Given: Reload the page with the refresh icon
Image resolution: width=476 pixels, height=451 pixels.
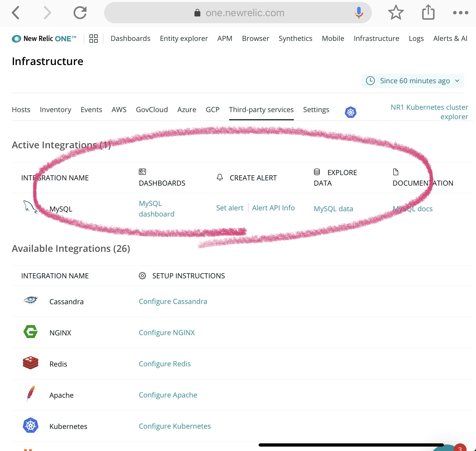Looking at the screenshot, I should pyautogui.click(x=80, y=13).
